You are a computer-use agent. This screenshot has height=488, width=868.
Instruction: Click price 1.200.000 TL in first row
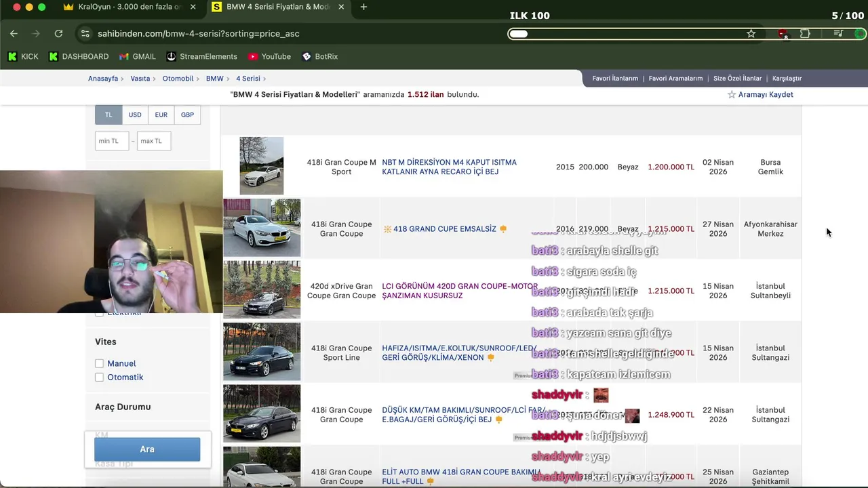671,167
